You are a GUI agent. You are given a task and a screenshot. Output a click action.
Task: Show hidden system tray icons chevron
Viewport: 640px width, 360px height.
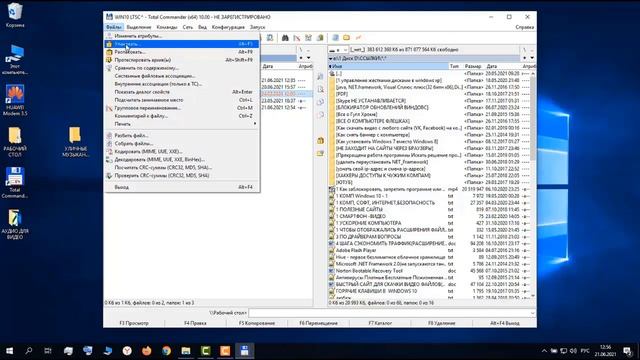[x=544, y=351]
